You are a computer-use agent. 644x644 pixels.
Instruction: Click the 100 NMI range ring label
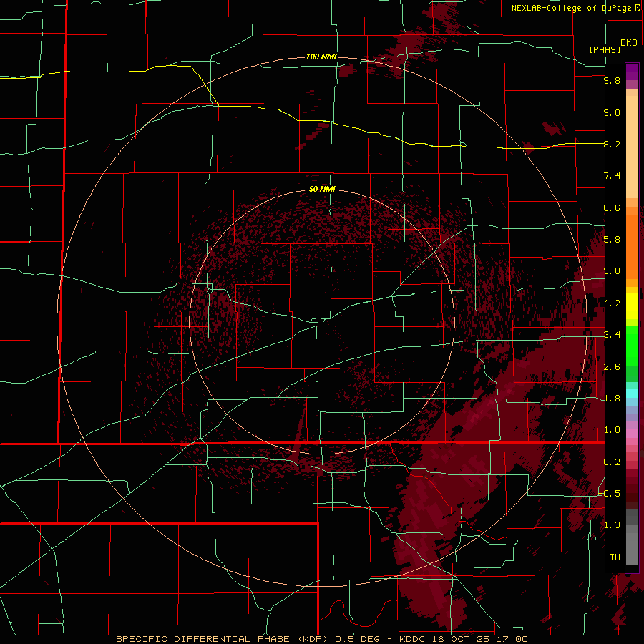[321, 57]
